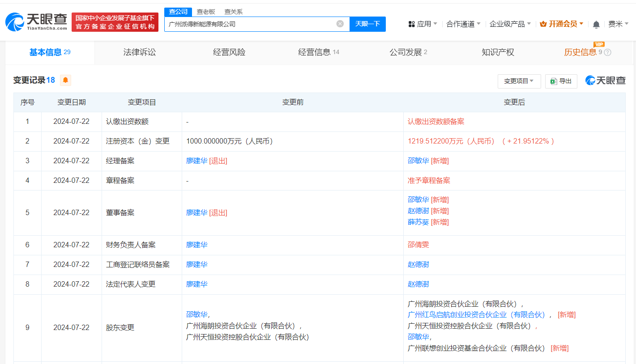This screenshot has height=364, width=636.
Task: Clear the search box with the X icon
Action: (340, 24)
